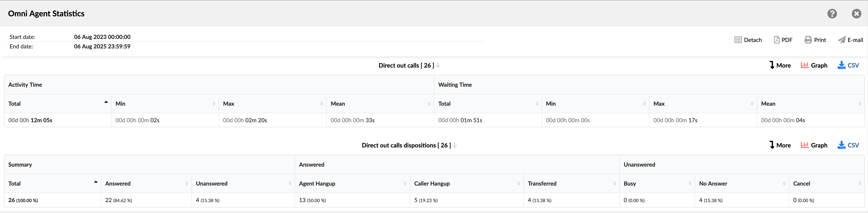
Task: Open Graph for calls dispositions
Action: pos(814,145)
